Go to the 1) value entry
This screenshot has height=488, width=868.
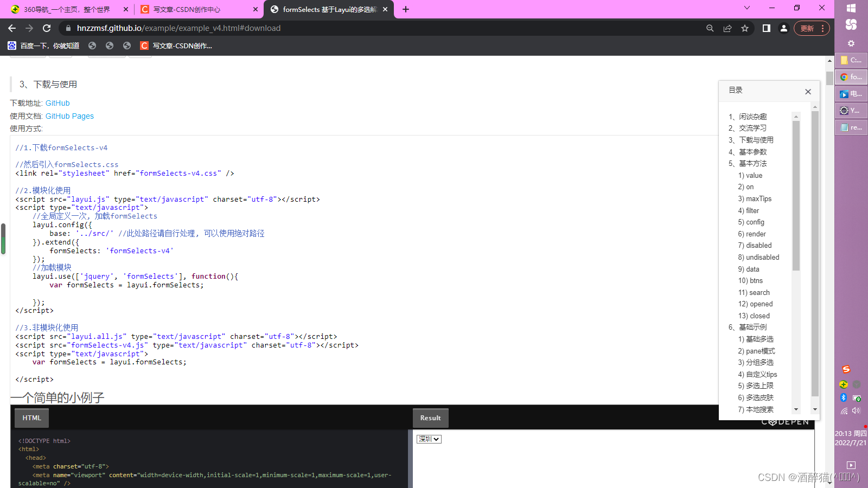pyautogui.click(x=750, y=175)
